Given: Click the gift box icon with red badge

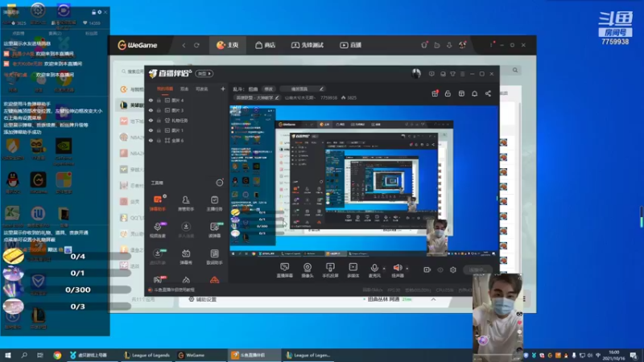Looking at the screenshot, I should tap(435, 93).
